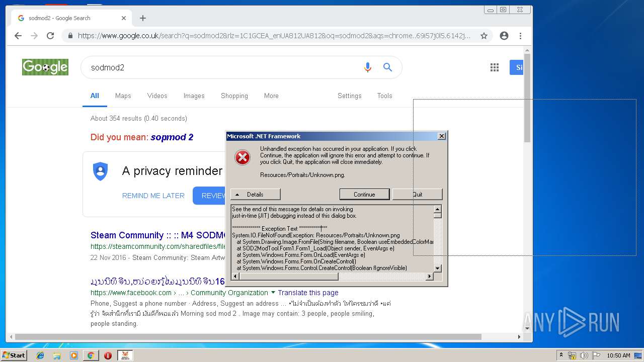Switch to the Maps tab

point(123,96)
